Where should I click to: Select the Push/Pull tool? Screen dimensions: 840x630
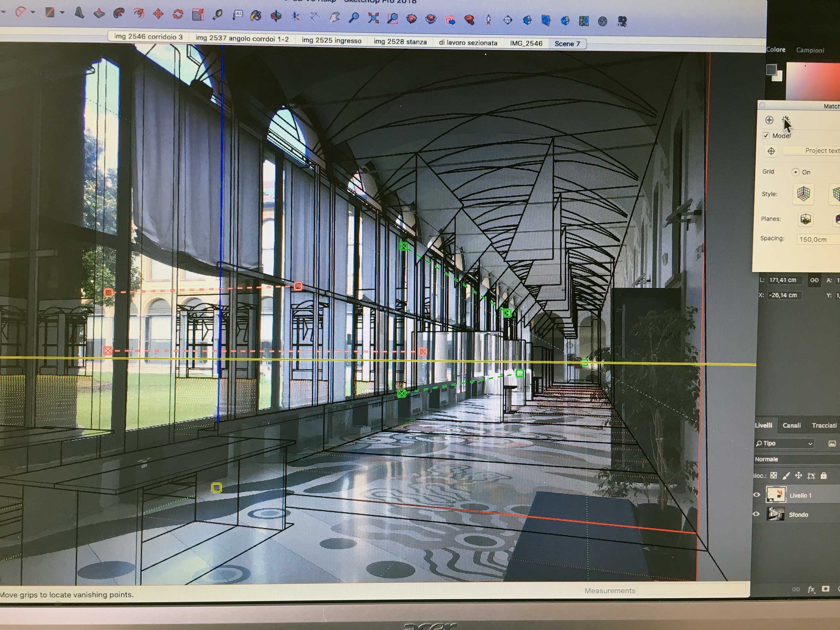point(99,13)
